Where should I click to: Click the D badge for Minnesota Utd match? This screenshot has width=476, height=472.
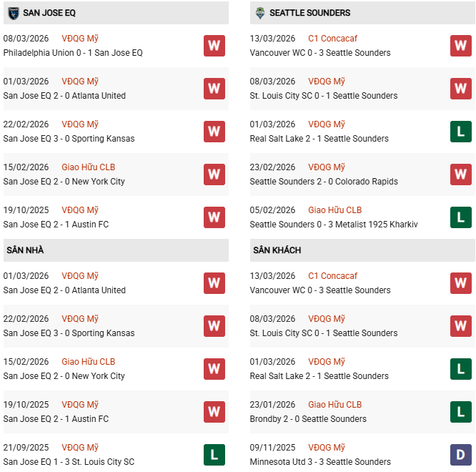[x=460, y=455]
